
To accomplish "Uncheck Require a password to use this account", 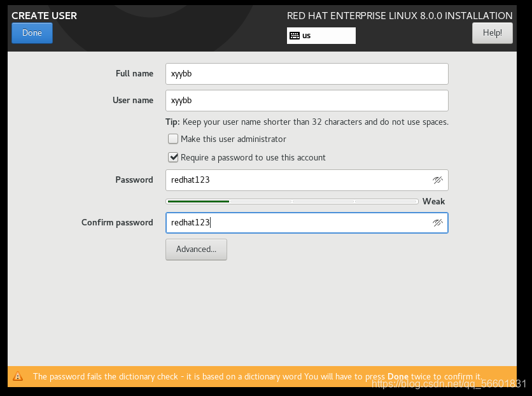I will 173,157.
